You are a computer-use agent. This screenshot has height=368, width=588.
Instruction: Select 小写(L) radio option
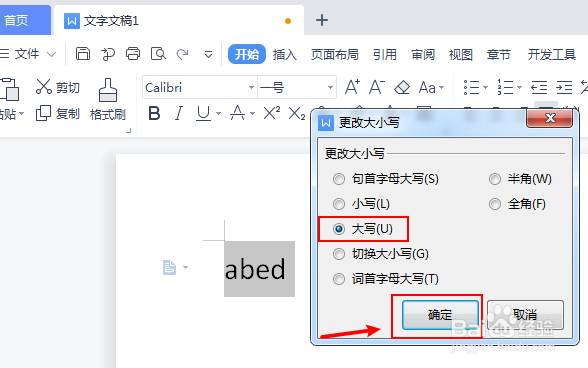(362, 204)
